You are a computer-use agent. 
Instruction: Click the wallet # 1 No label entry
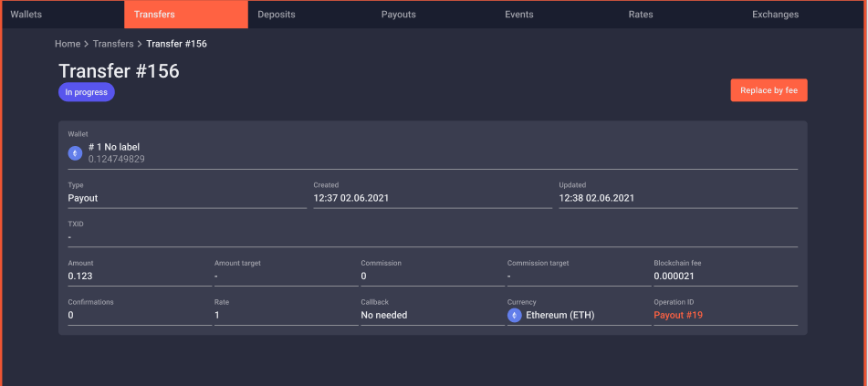114,147
